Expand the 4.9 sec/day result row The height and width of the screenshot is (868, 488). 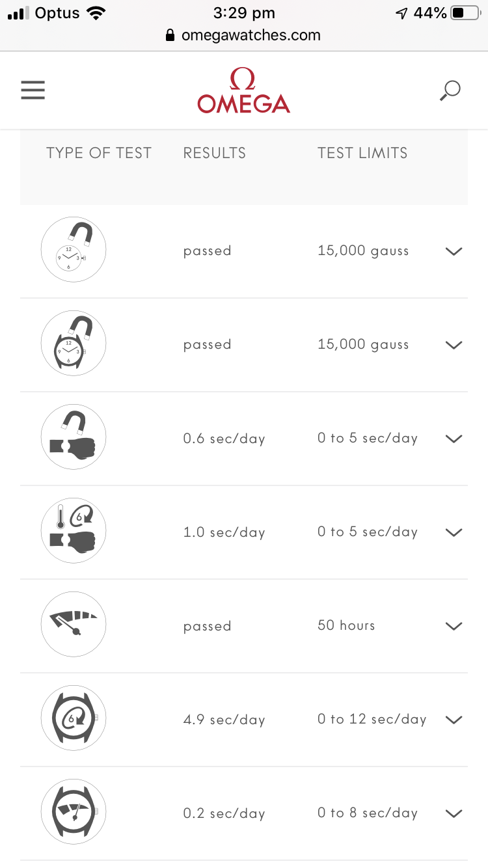453,720
